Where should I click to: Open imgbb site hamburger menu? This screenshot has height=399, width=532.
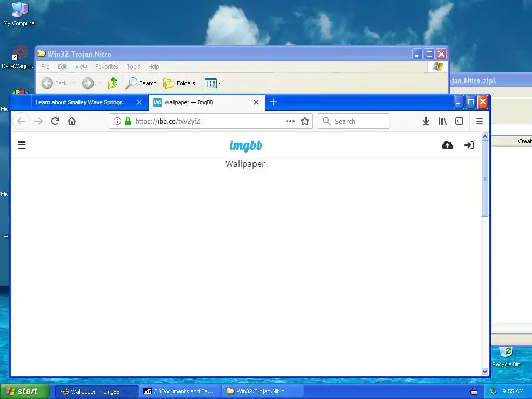[22, 145]
